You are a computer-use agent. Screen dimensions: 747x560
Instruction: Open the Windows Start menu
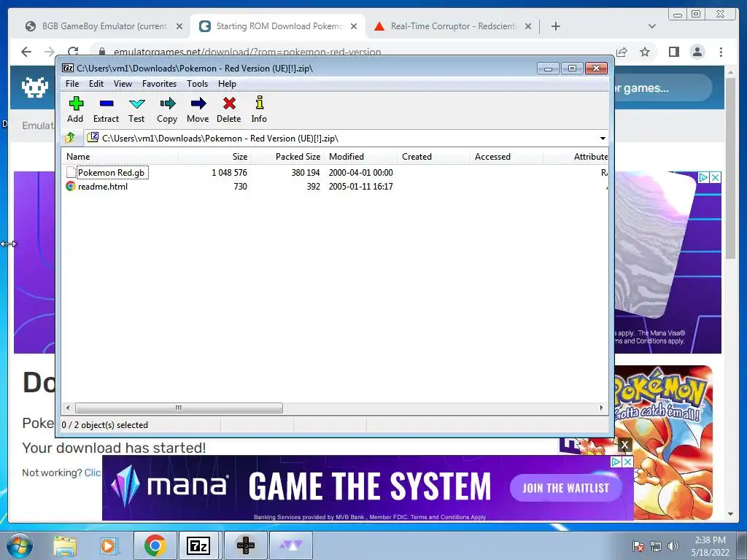pyautogui.click(x=20, y=545)
